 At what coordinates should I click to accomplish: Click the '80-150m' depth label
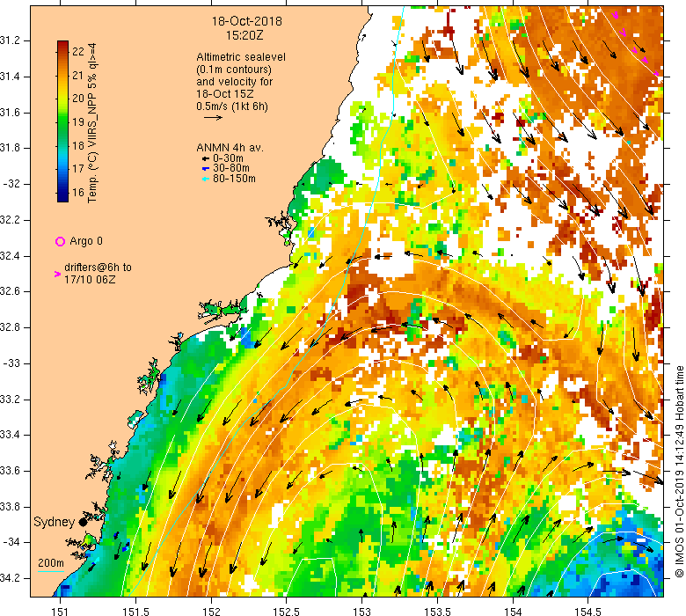(234, 178)
